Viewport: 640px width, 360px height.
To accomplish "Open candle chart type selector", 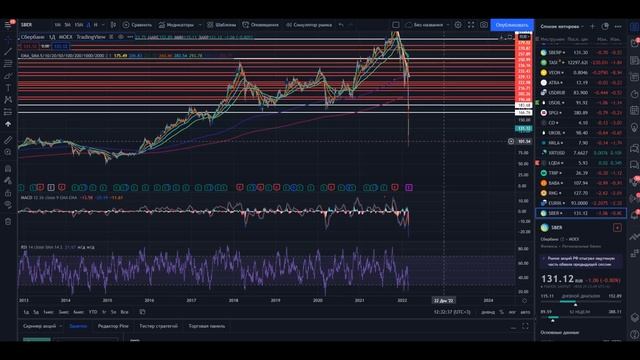I will coord(113,25).
